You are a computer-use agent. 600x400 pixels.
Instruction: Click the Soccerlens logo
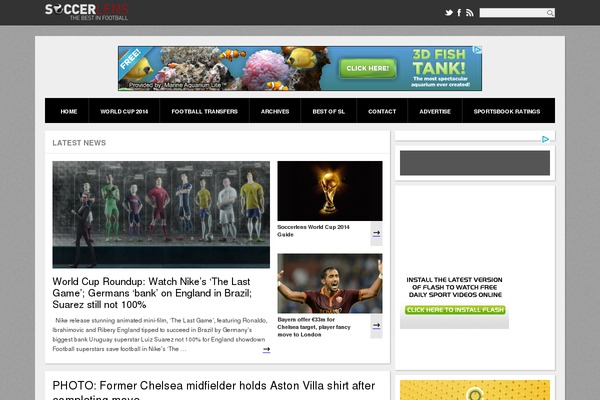click(x=86, y=12)
